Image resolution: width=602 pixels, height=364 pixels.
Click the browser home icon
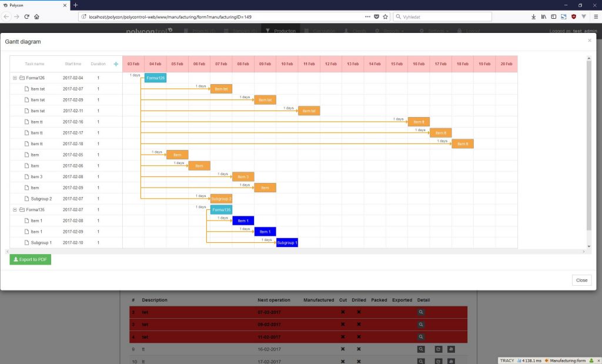click(37, 16)
